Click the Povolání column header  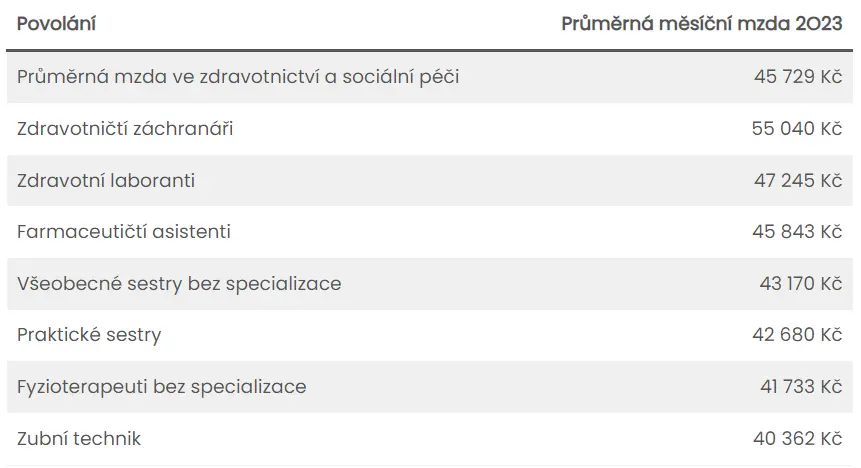(56, 24)
